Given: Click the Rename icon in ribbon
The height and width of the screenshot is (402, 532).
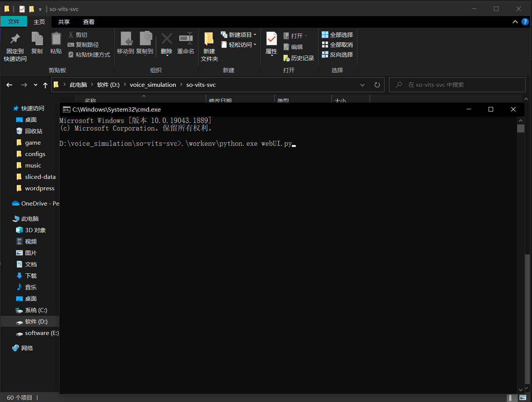Looking at the screenshot, I should [x=186, y=39].
